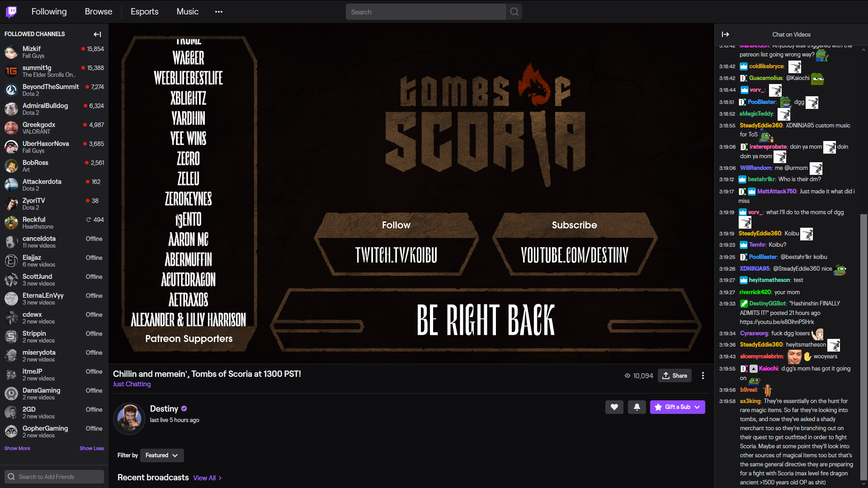Open 2GD channel avatar
Image resolution: width=868 pixels, height=488 pixels.
pyautogui.click(x=11, y=413)
